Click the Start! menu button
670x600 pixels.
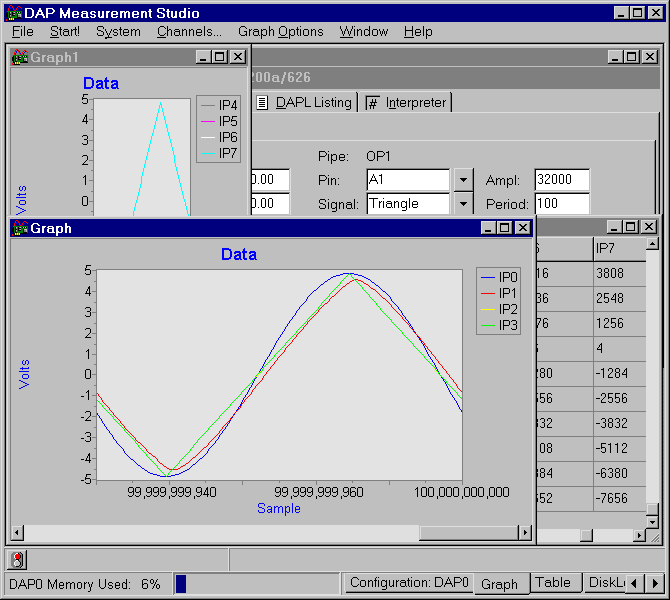pos(65,32)
